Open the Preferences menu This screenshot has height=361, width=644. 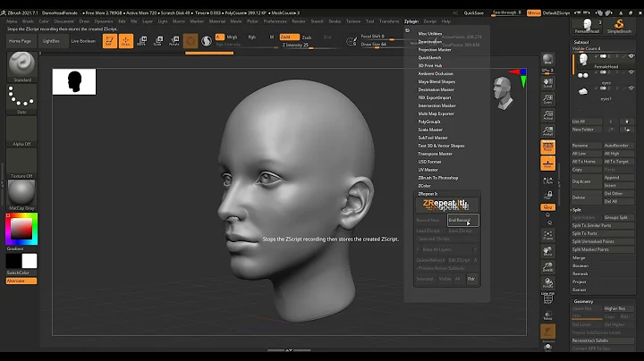click(275, 21)
